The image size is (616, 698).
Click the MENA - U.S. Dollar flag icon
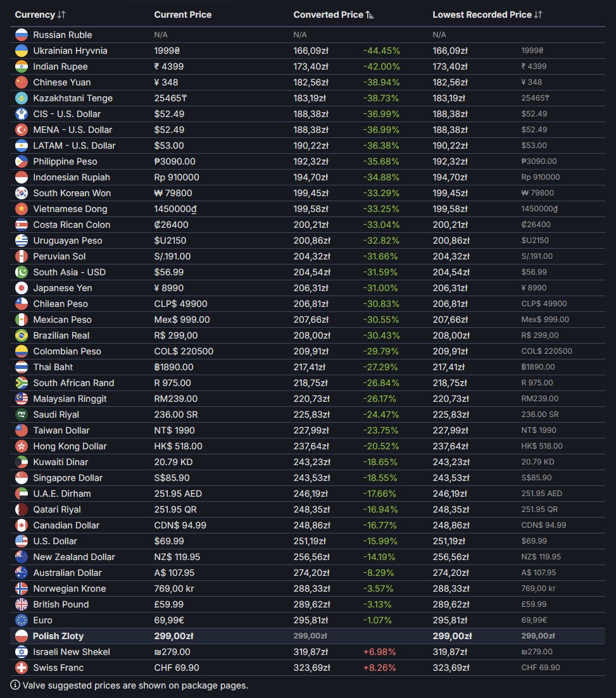pos(22,130)
